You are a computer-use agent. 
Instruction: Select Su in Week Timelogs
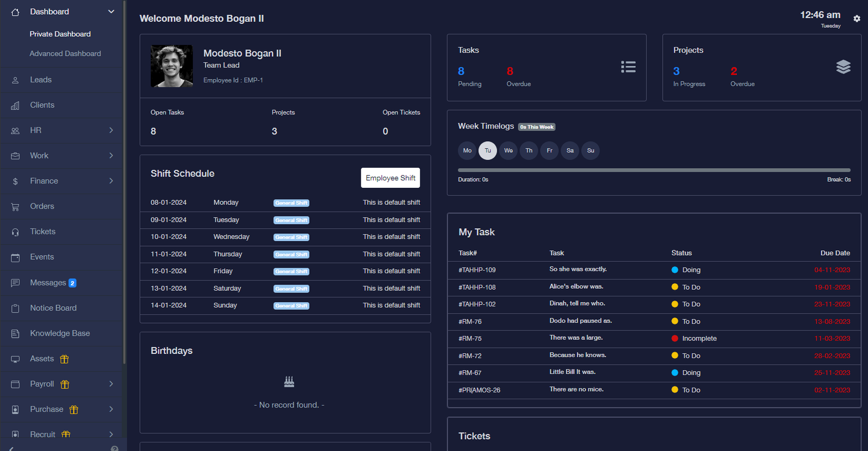tap(591, 150)
